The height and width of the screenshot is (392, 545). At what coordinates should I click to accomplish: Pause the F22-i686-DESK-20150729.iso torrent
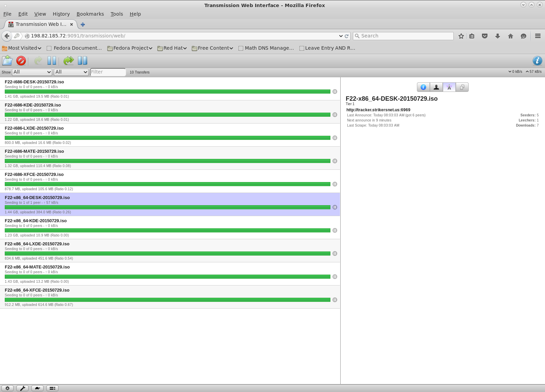(335, 92)
